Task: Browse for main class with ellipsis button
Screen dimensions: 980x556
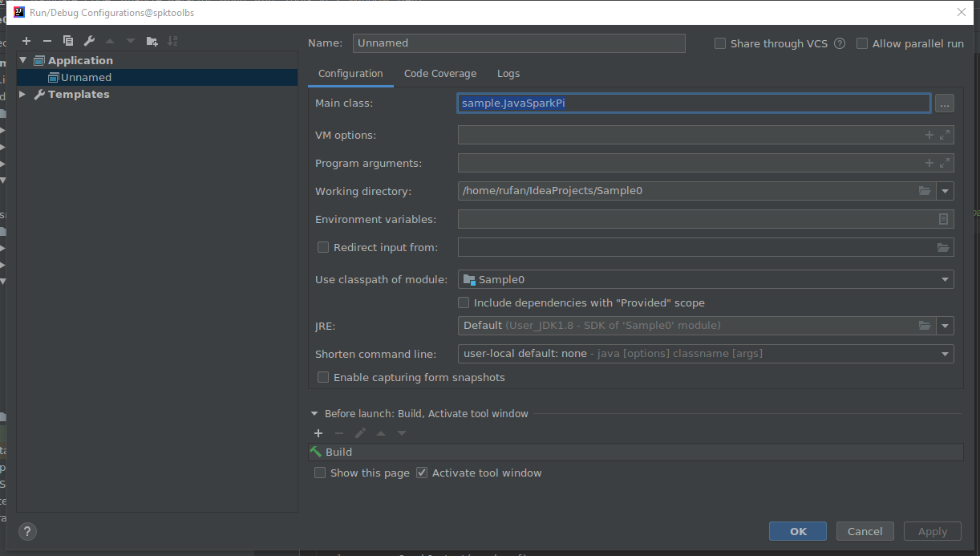Action: (944, 103)
